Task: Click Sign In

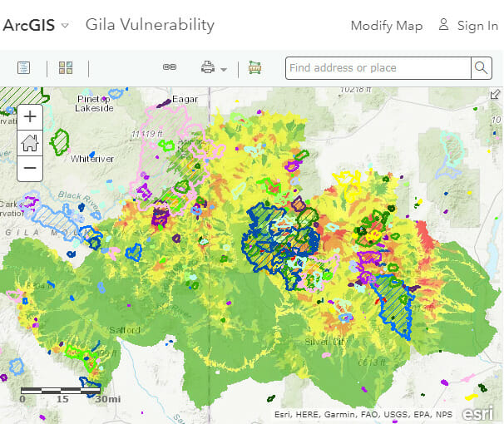Action: click(x=468, y=26)
